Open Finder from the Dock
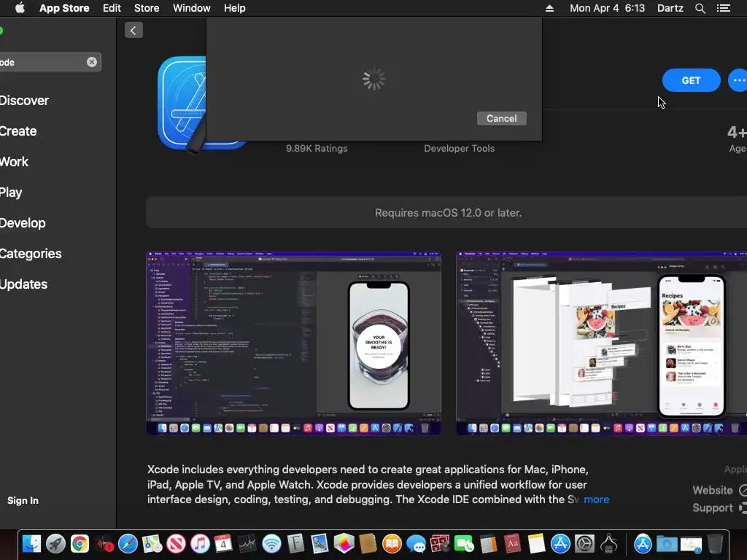This screenshot has width=747, height=560. 31,543
